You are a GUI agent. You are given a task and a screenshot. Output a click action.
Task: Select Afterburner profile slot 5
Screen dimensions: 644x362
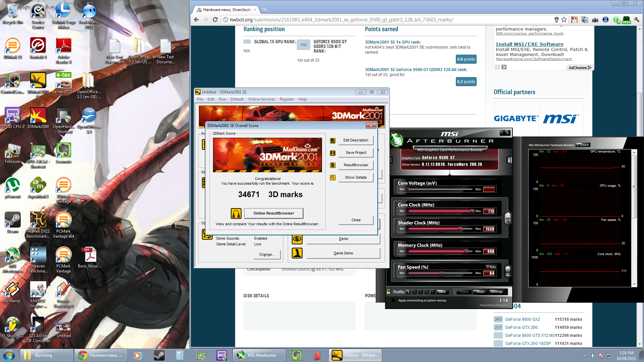point(433,292)
